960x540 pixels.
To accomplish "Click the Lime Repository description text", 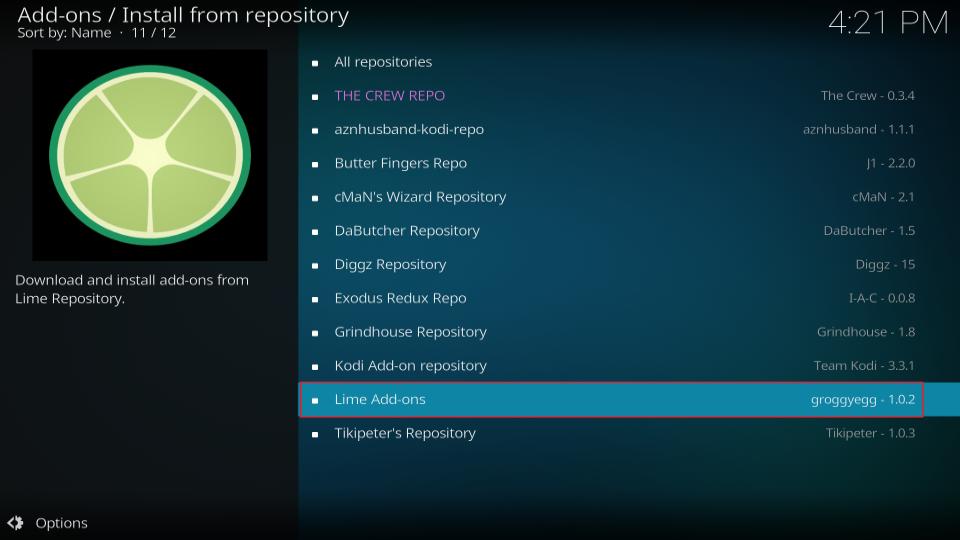I will [x=132, y=289].
